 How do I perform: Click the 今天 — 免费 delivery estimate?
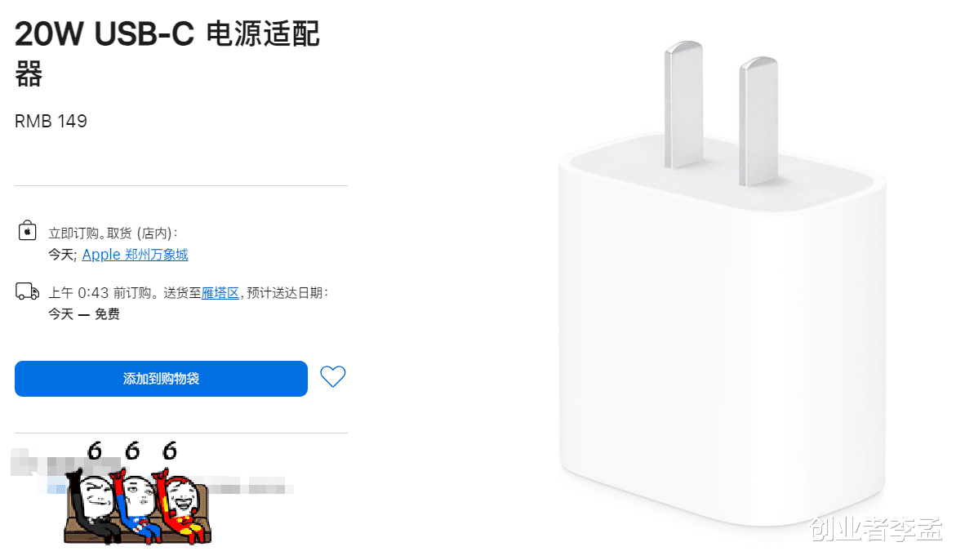[84, 313]
